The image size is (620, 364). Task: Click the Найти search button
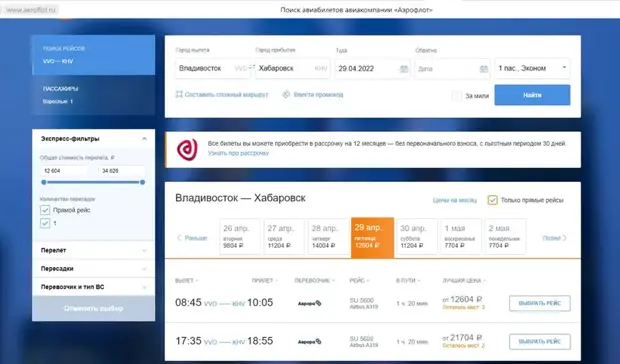pyautogui.click(x=532, y=95)
